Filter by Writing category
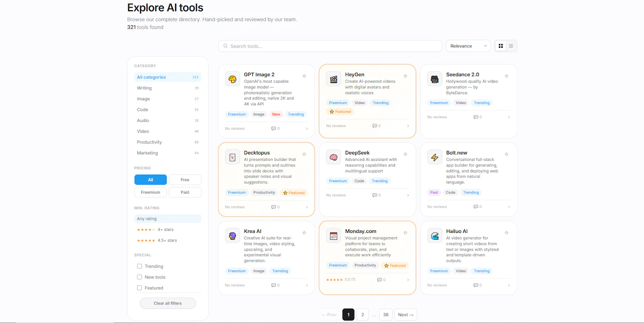 click(168, 88)
